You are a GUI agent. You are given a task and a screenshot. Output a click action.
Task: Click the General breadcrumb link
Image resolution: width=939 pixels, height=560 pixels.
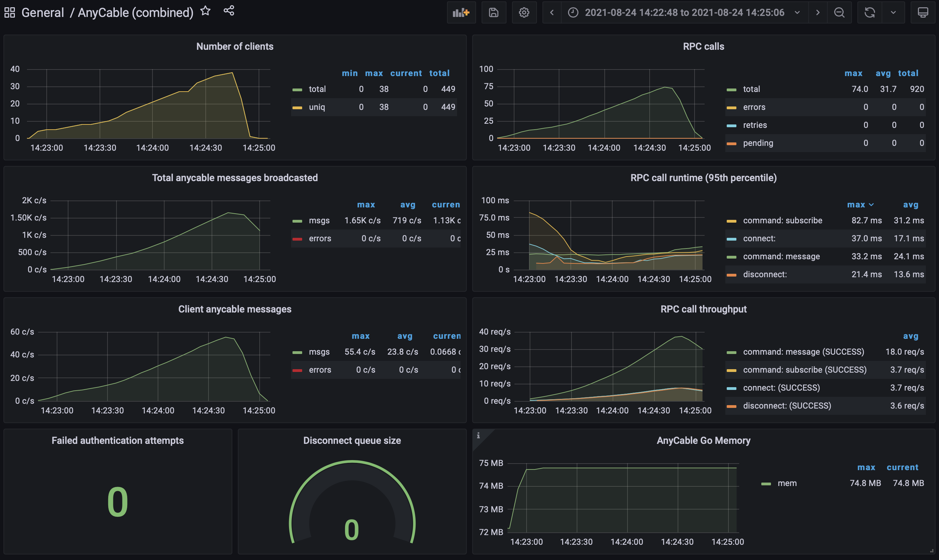click(x=43, y=12)
